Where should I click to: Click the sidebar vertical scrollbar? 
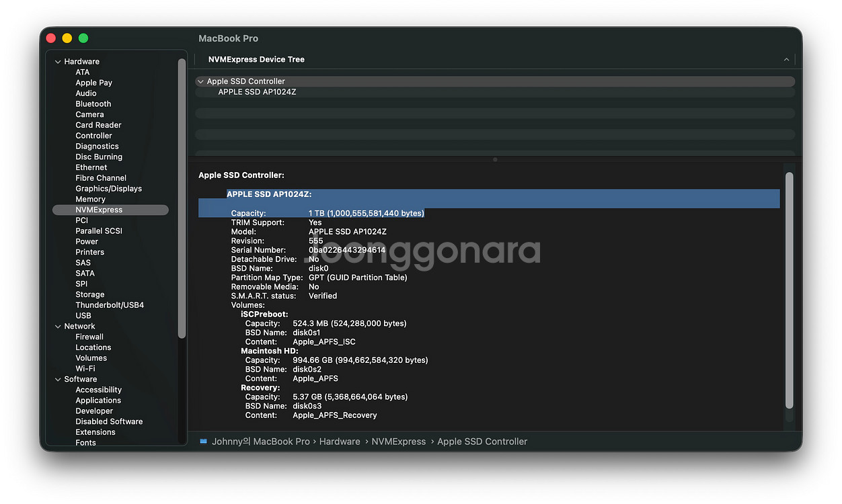182,198
